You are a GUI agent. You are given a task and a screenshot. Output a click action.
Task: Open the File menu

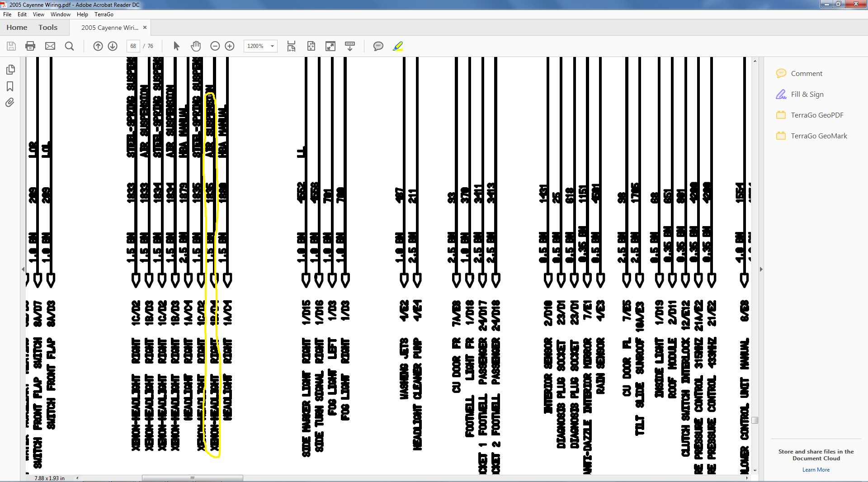[7, 14]
